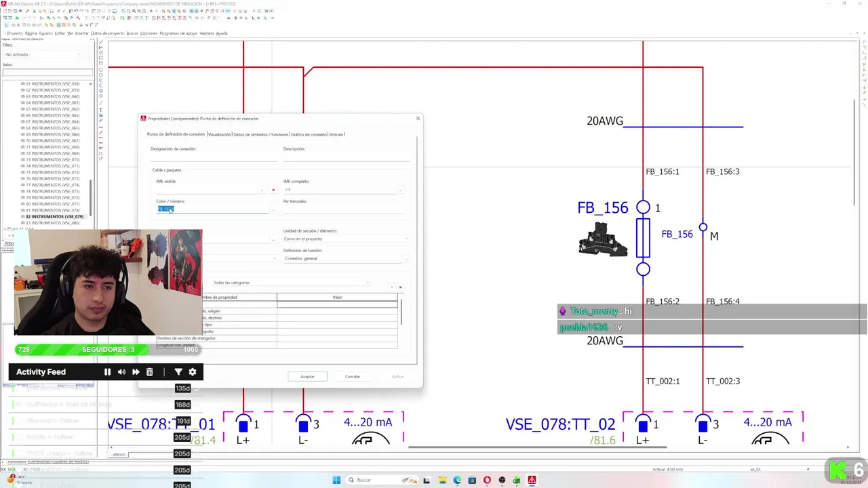Open Activity Feed settings gear
The image size is (868, 488).
click(193, 371)
